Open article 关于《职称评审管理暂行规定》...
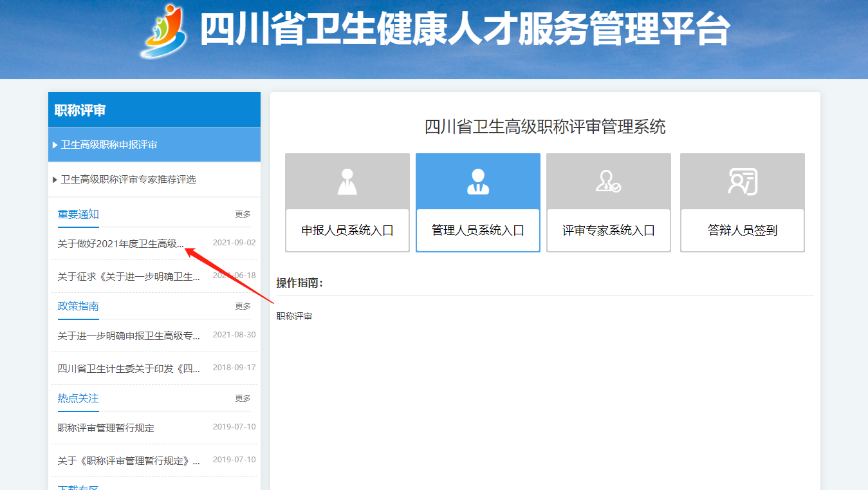Image resolution: width=868 pixels, height=490 pixels. pos(129,460)
